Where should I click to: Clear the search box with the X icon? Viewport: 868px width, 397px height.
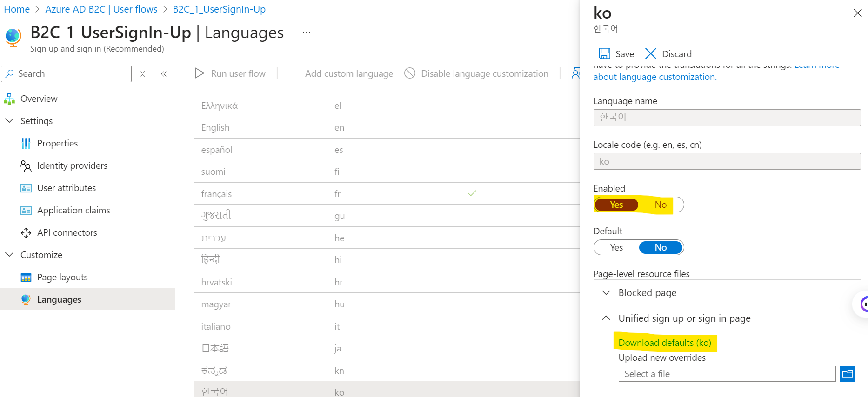point(143,74)
